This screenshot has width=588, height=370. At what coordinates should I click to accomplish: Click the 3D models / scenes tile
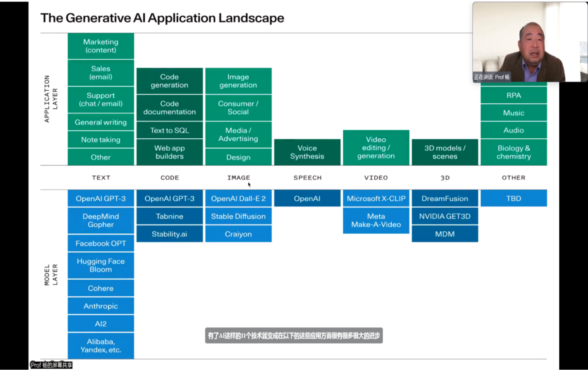[445, 152]
